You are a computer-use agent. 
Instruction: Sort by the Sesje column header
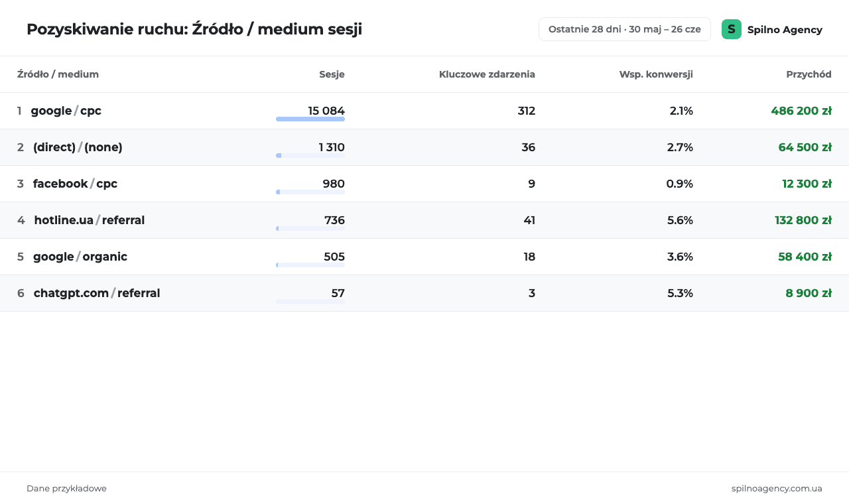[x=332, y=74]
